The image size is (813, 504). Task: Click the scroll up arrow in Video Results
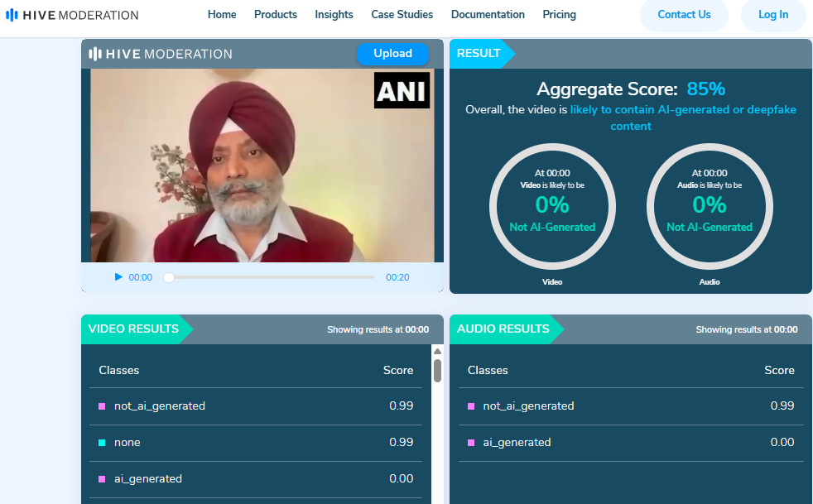click(x=437, y=351)
